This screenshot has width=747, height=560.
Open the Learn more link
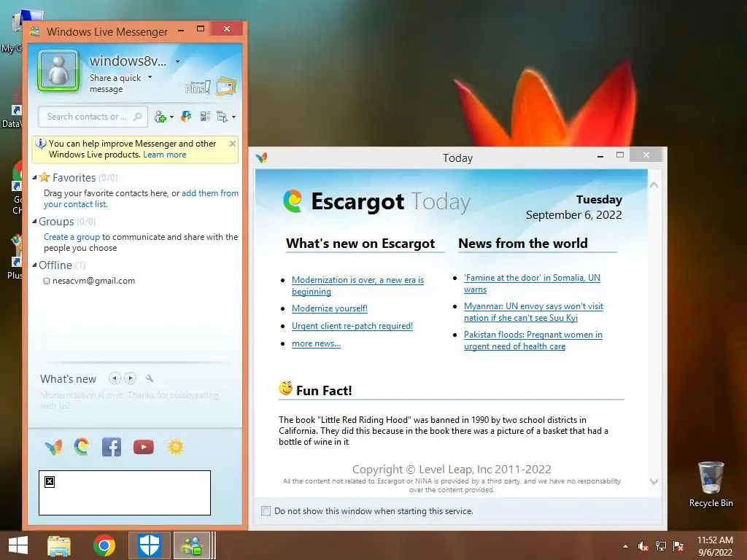(164, 155)
